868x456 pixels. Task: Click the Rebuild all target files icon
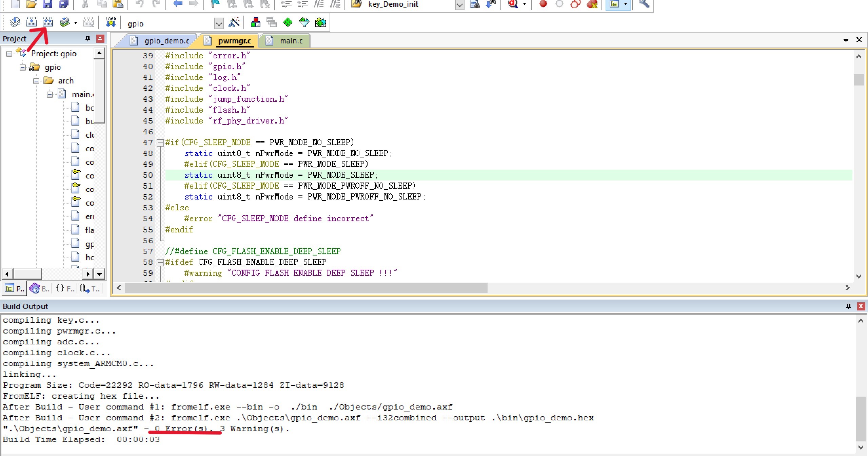[x=47, y=22]
